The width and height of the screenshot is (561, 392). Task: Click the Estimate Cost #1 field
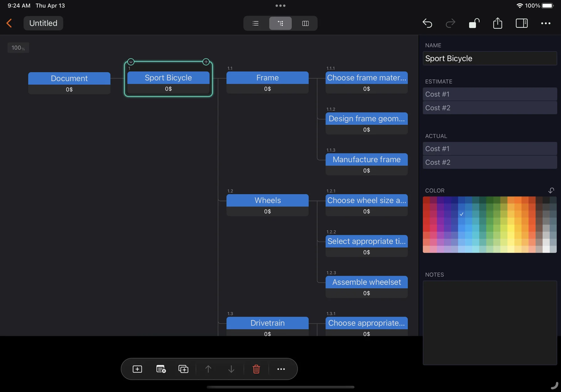tap(490, 94)
